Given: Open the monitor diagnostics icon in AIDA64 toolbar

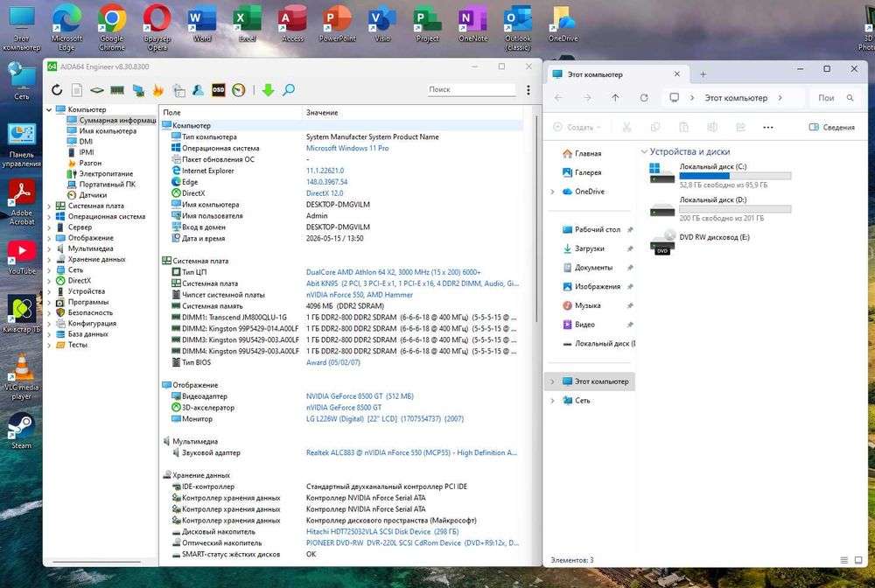Looking at the screenshot, I should point(138,90).
